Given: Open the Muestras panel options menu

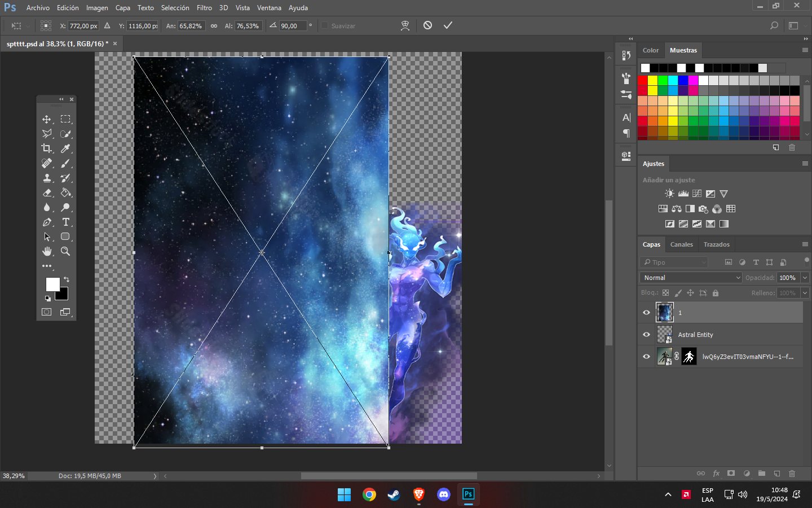Looking at the screenshot, I should coord(805,50).
